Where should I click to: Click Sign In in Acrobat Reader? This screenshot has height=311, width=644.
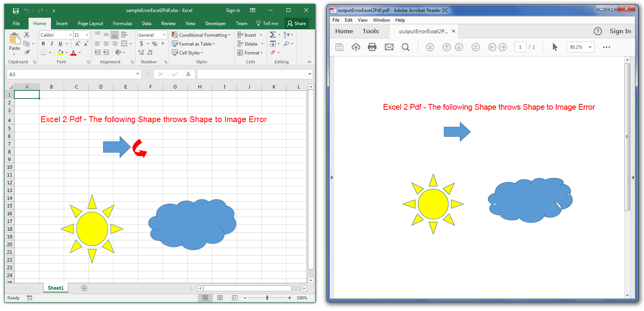tap(620, 31)
